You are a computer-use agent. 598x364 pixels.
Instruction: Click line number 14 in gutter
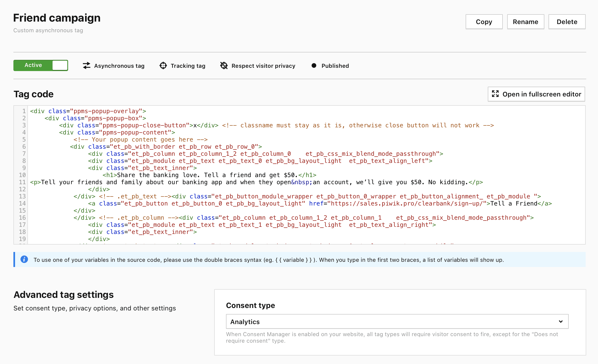22,203
